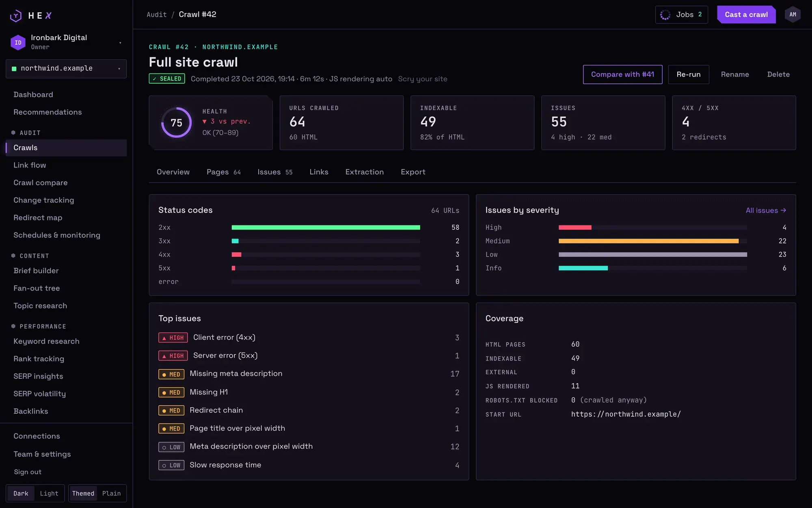Viewport: 812px width, 508px height.
Task: Switch to the Overview tab
Action: (x=173, y=172)
